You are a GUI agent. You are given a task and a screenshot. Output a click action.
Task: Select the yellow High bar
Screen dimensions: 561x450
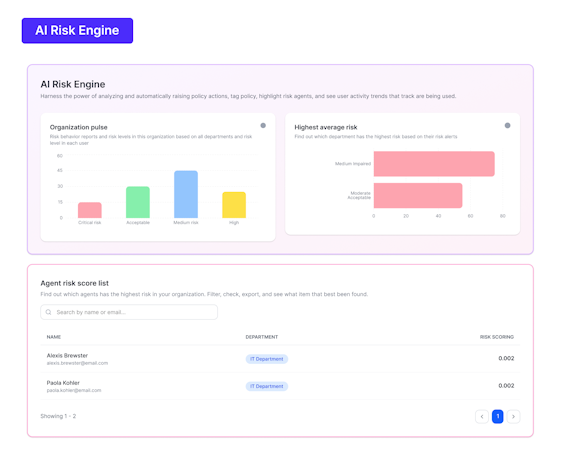[x=234, y=205]
